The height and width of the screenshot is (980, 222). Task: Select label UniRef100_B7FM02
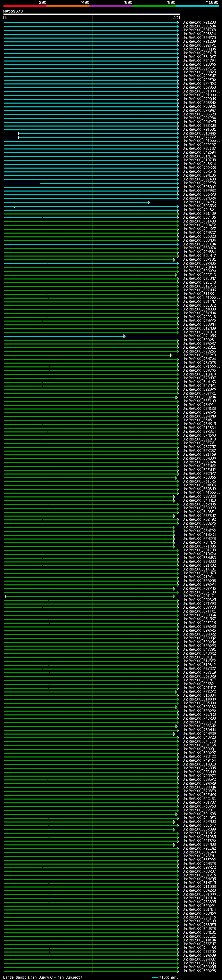[x=199, y=84]
